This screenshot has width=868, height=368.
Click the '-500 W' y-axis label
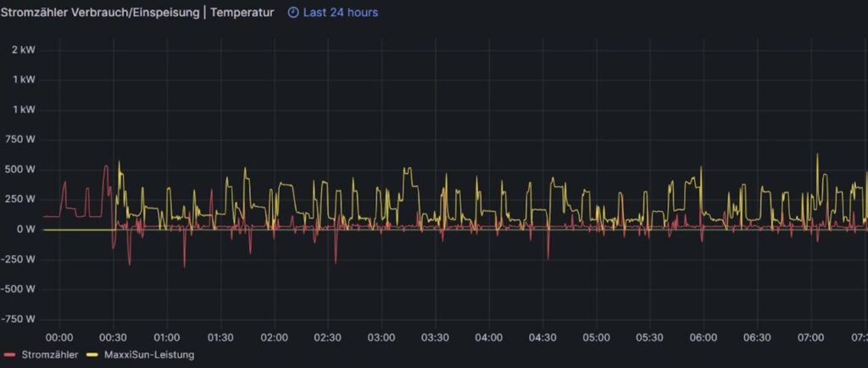click(18, 289)
